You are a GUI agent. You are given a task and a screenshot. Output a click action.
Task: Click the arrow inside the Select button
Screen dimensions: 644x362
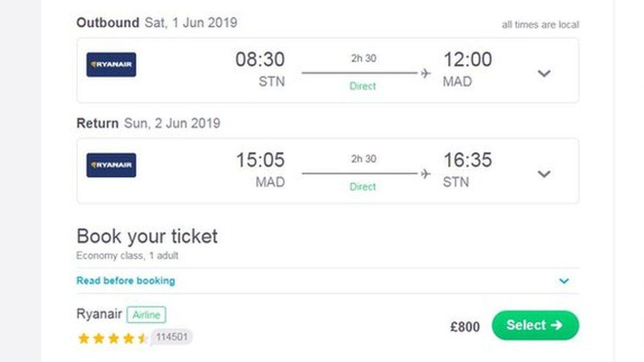point(556,325)
